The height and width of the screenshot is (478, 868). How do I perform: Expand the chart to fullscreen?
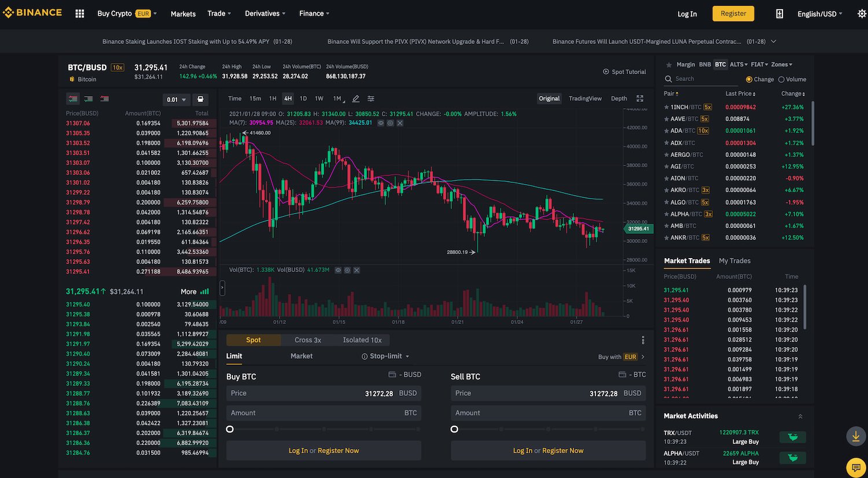point(640,98)
